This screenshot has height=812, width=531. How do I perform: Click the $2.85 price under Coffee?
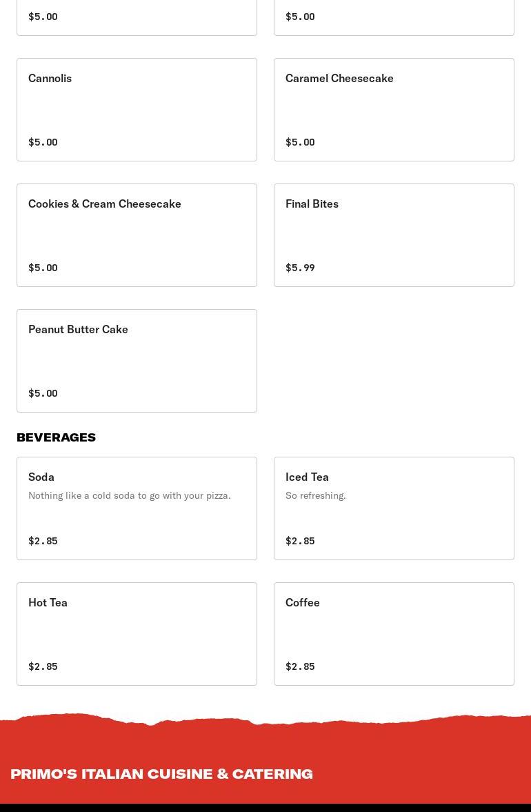pyautogui.click(x=300, y=666)
